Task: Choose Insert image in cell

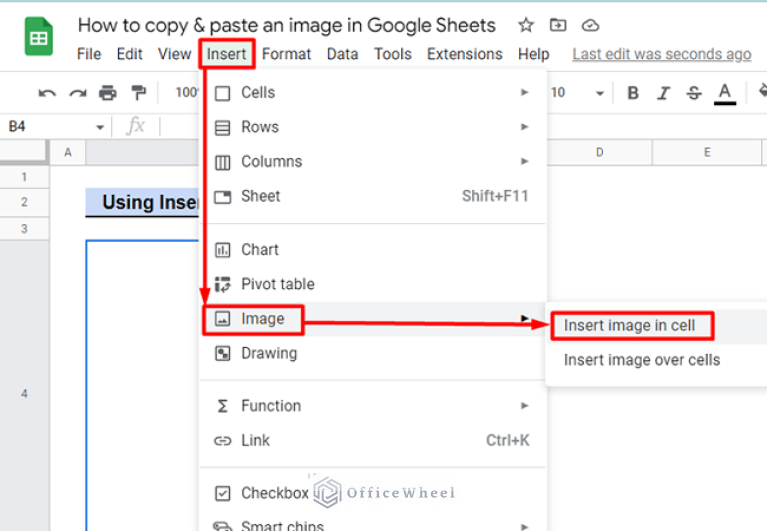Action: [629, 325]
